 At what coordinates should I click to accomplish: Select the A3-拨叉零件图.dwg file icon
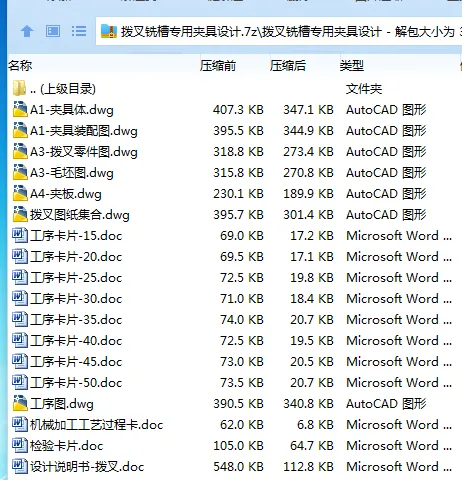pyautogui.click(x=20, y=151)
